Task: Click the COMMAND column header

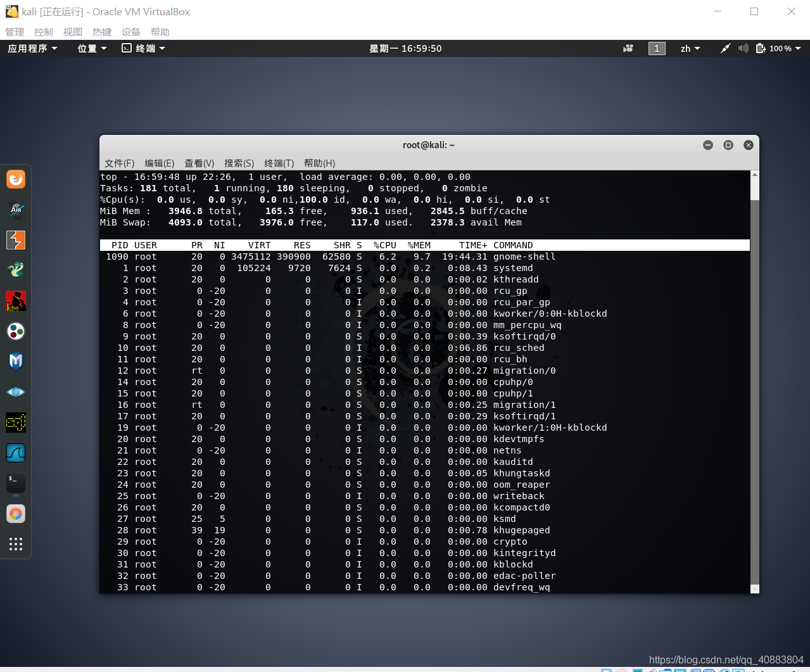Action: 513,245
